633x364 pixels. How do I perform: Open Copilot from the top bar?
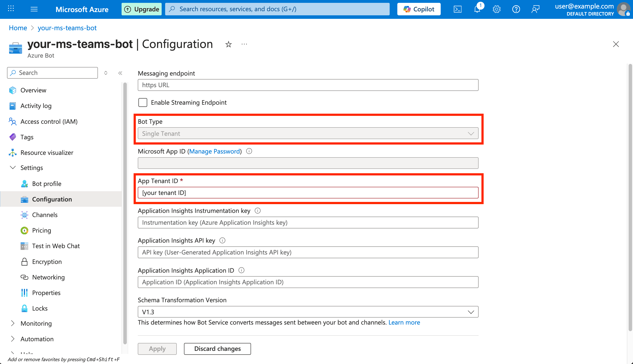(x=419, y=9)
